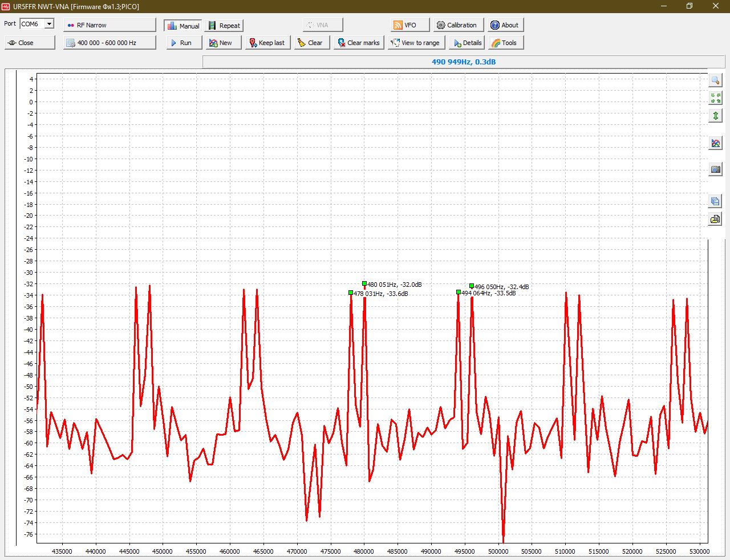Click the Clear marks button
Viewport: 730px width, 560px height.
click(x=358, y=43)
